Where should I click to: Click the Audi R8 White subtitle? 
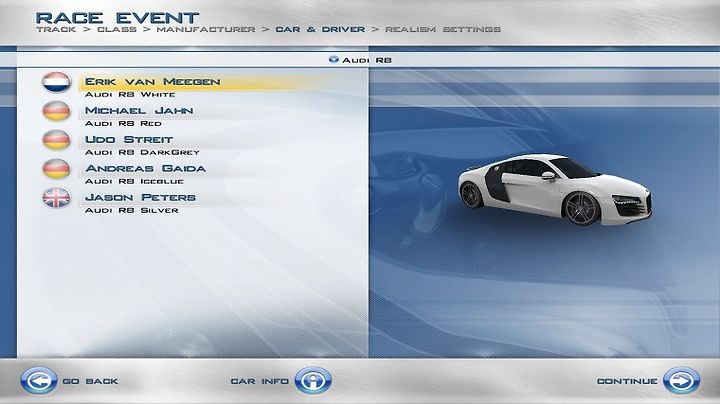pyautogui.click(x=130, y=95)
